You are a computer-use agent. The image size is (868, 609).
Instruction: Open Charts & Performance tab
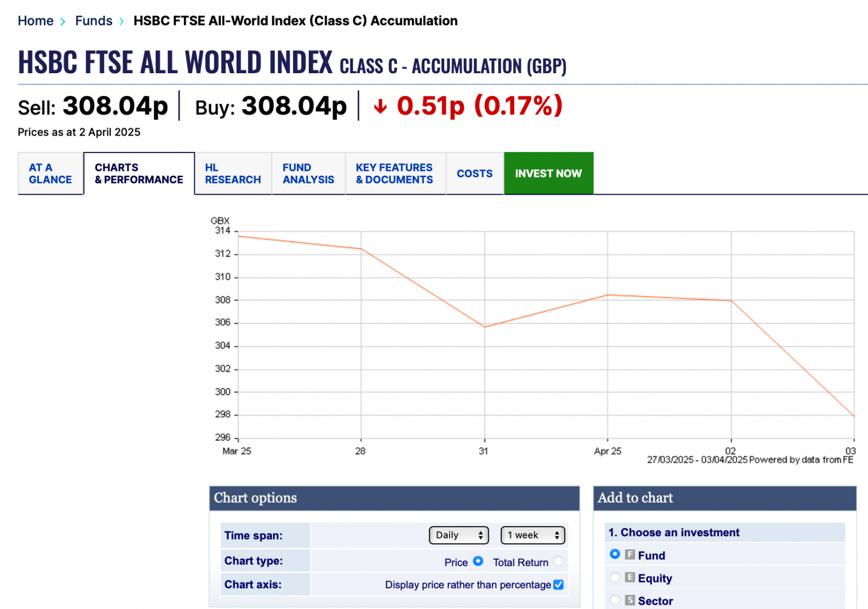(x=139, y=174)
